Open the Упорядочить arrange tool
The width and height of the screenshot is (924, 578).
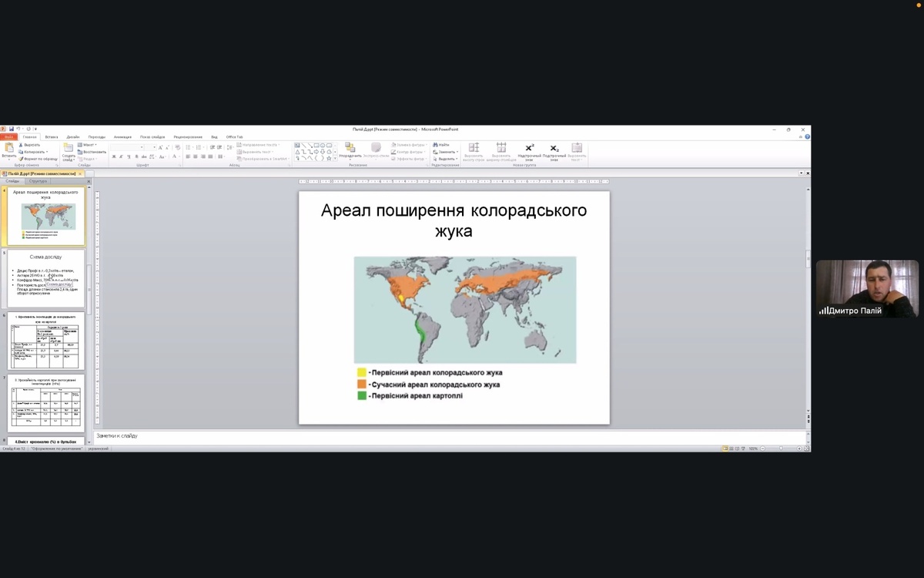click(350, 150)
